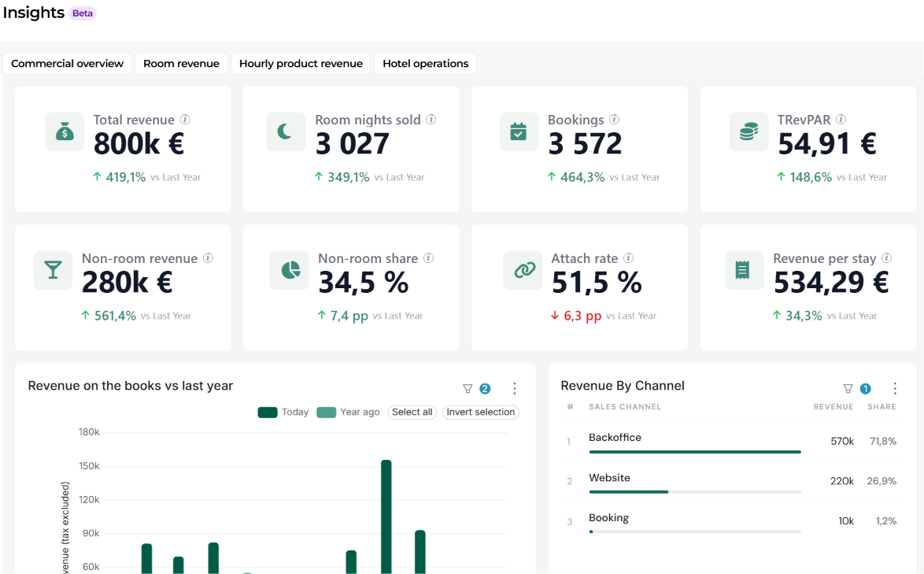Toggle the Year ago series in legend
The image size is (924, 574).
tap(348, 412)
